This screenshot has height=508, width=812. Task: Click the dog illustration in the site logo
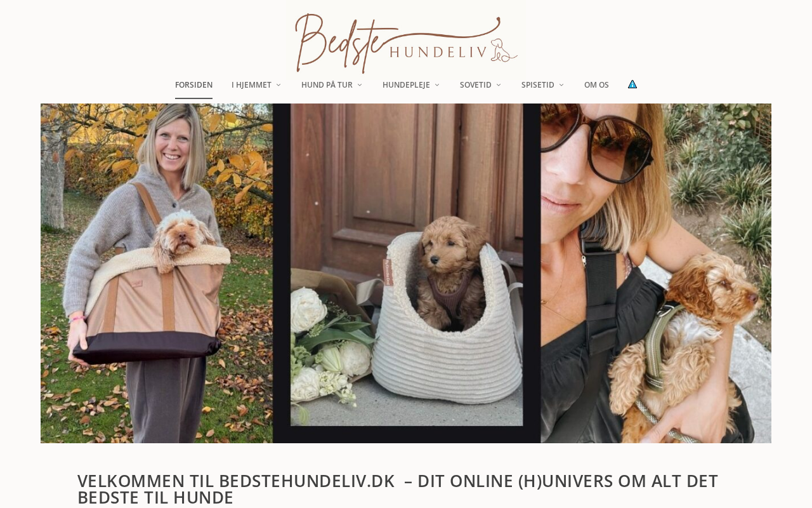click(504, 50)
